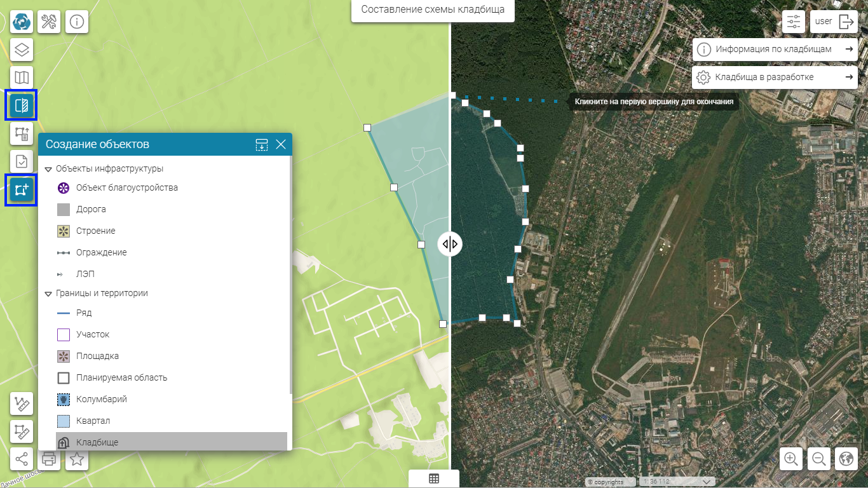Open the basemap gallery icon

point(22,78)
